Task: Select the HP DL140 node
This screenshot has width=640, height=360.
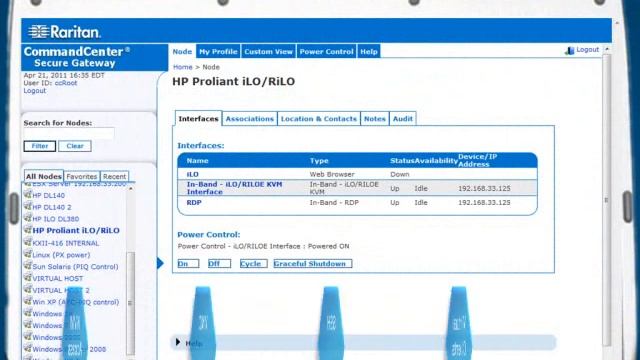Action: [49, 196]
